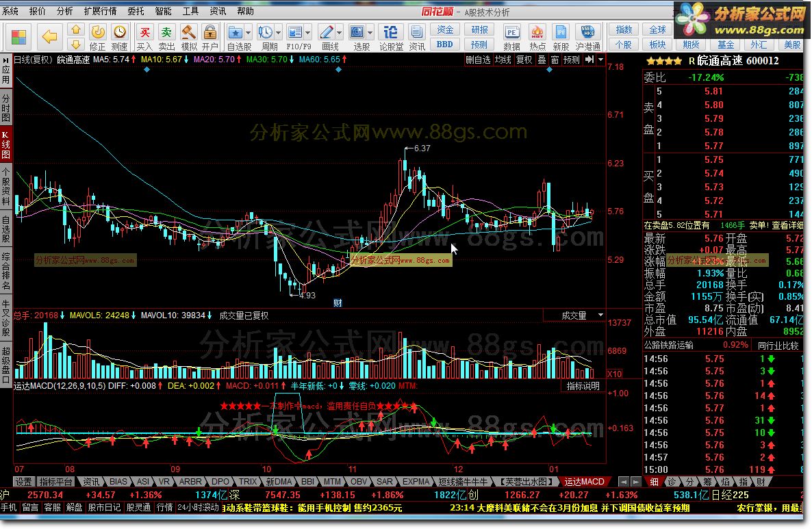Screen dimensions: 812x529
Task: Click the 财 marker on the chart
Action: [338, 302]
